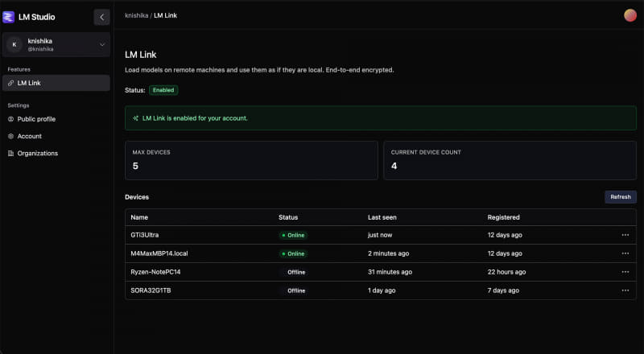The height and width of the screenshot is (354, 644).
Task: Click the LM Studio logo icon
Action: coord(9,17)
